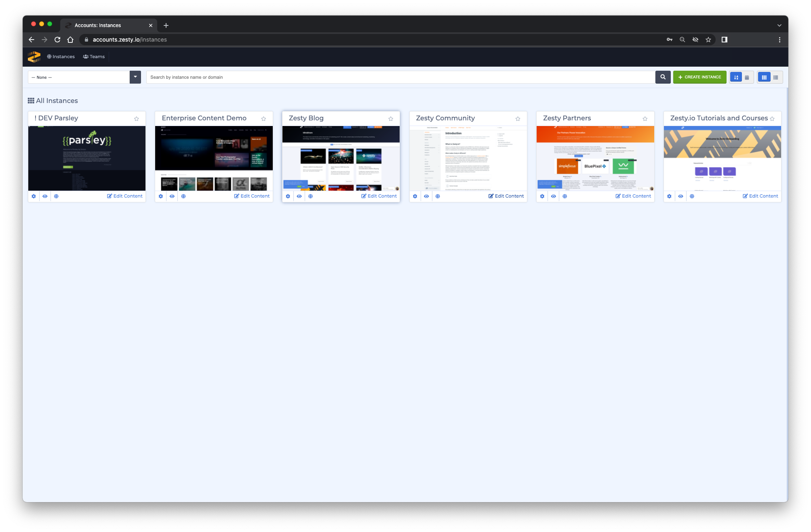Toggle favorite star on Zesty Blog instance
The image size is (811, 532).
[391, 118]
